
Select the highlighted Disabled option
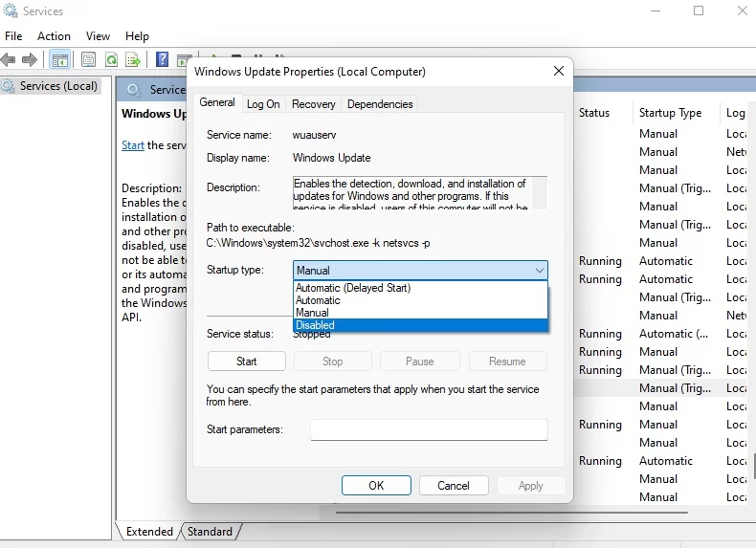tap(420, 325)
